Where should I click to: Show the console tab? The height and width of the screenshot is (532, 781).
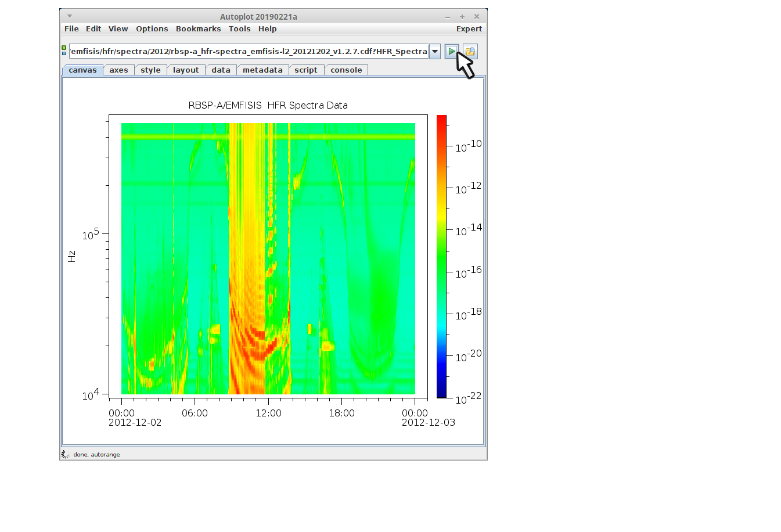(346, 70)
